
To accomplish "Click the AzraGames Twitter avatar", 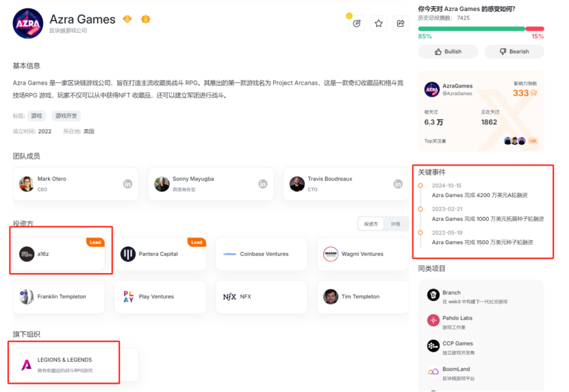I will [x=432, y=90].
